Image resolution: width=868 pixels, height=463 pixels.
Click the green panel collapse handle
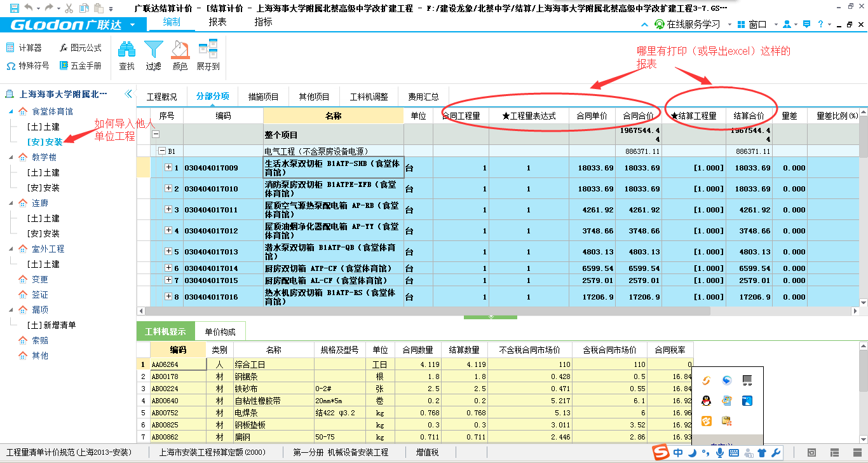491,316
